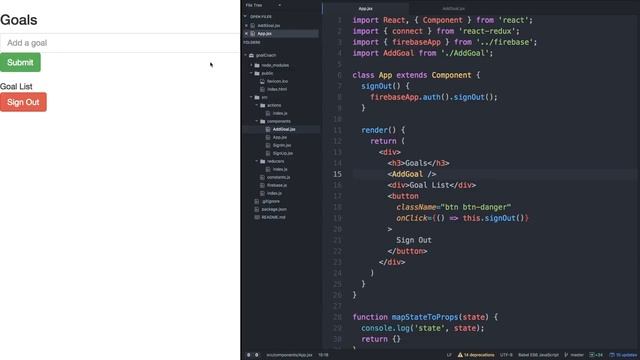Select App.jsx in the Open Files list

point(264,33)
